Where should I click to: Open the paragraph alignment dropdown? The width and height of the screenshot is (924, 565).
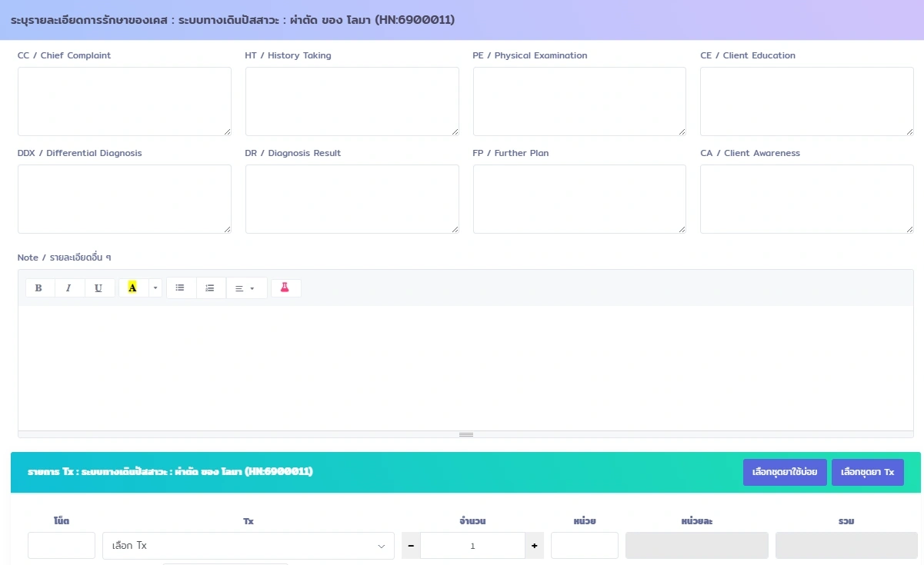[245, 288]
